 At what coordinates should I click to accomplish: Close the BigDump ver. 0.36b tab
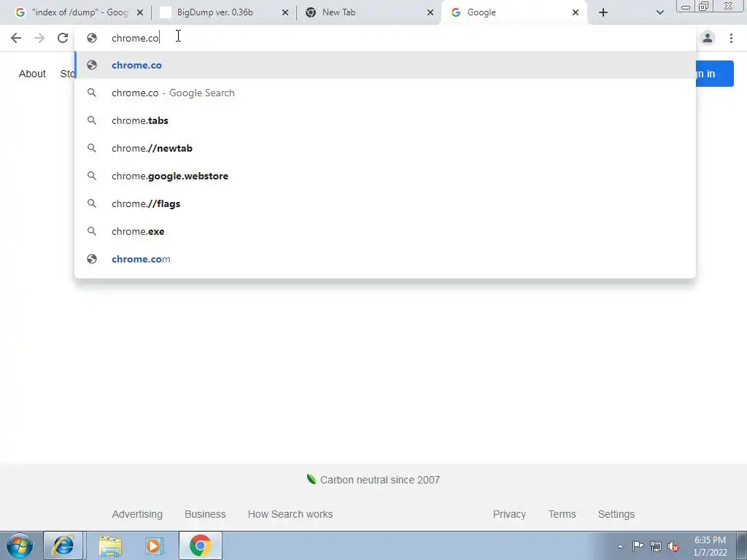click(x=285, y=12)
